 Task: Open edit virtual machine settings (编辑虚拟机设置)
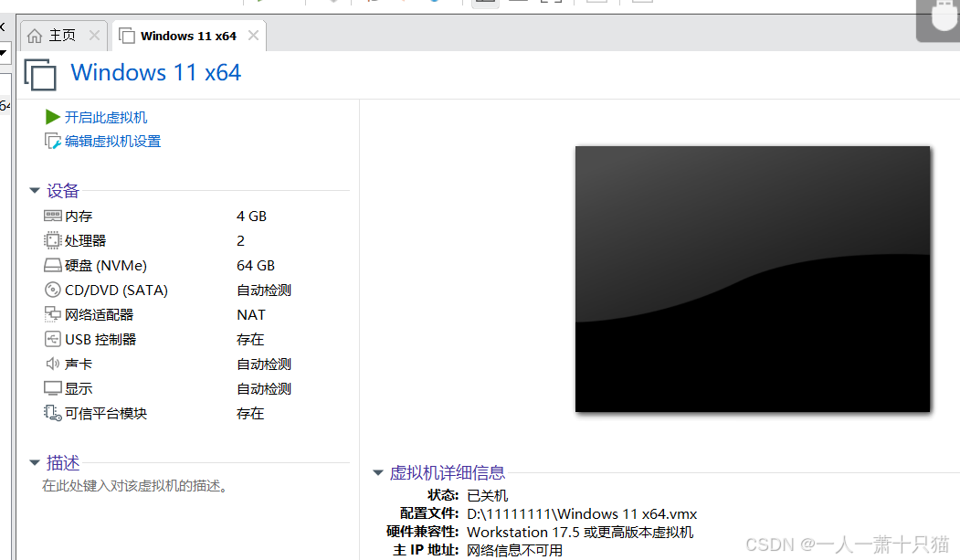(112, 142)
